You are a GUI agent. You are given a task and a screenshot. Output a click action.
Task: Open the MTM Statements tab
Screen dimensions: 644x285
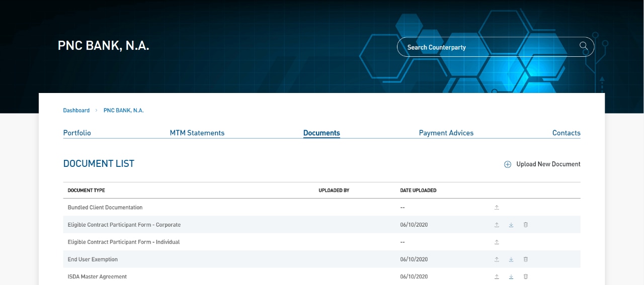197,133
